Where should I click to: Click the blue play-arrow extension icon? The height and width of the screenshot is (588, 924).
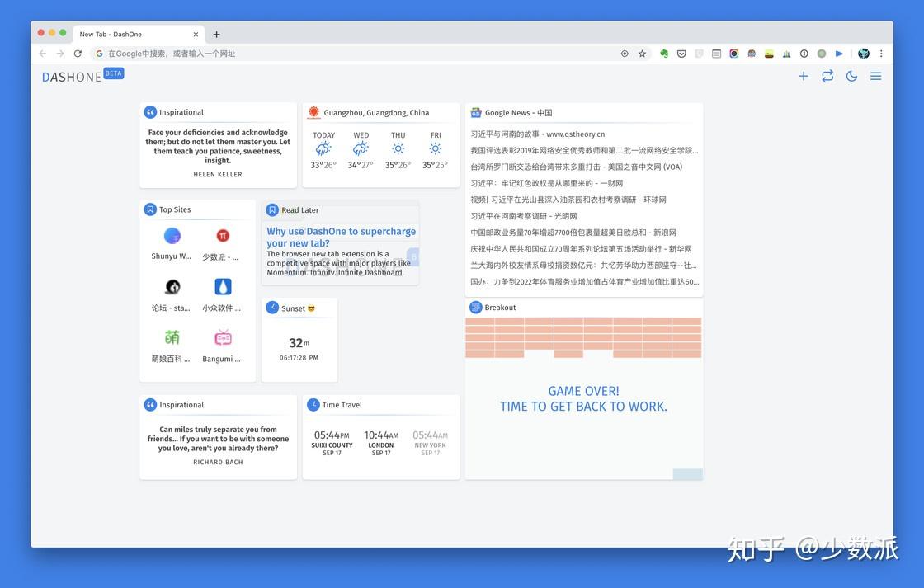(x=839, y=54)
